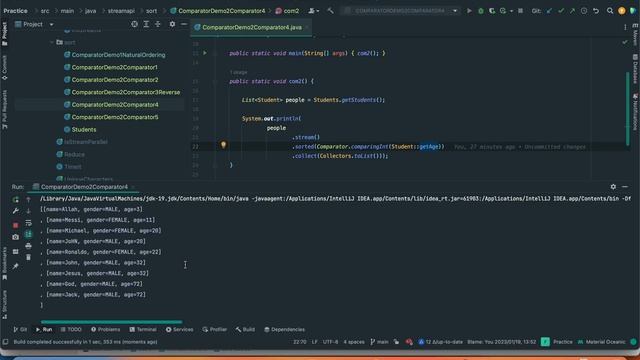
Task: Open ComparatorDemo2Comparator5 in the tree
Action: 111,117
